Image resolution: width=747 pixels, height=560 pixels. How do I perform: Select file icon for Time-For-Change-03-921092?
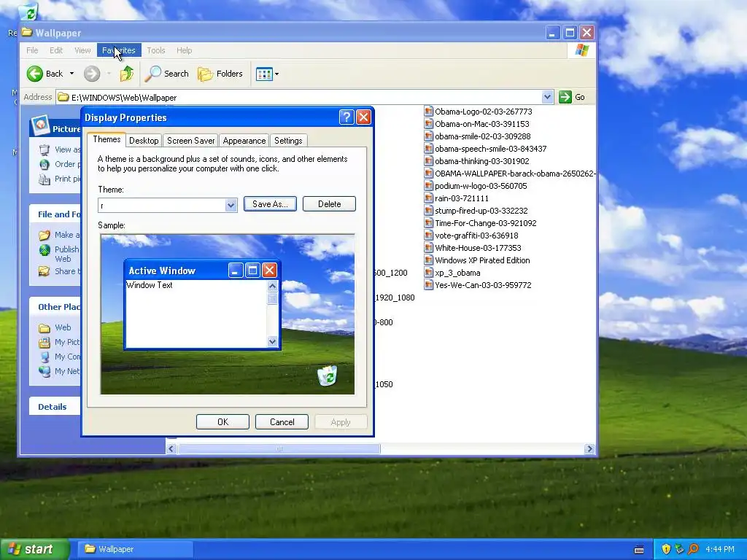click(428, 223)
